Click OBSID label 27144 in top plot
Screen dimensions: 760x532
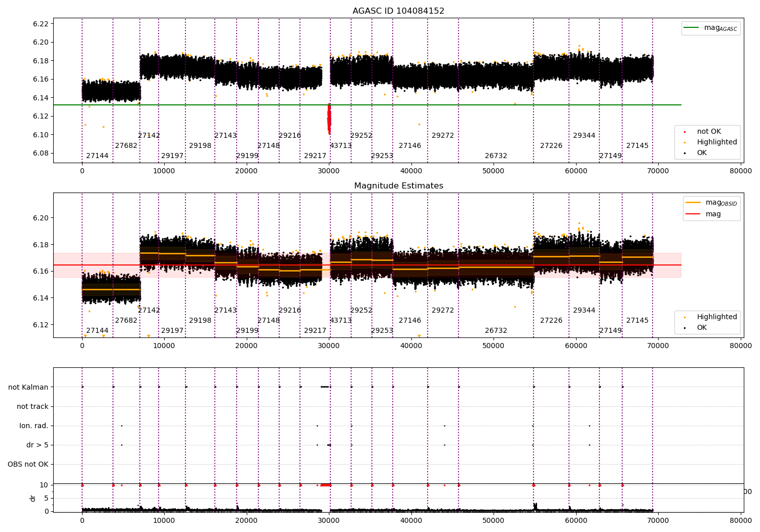click(97, 156)
